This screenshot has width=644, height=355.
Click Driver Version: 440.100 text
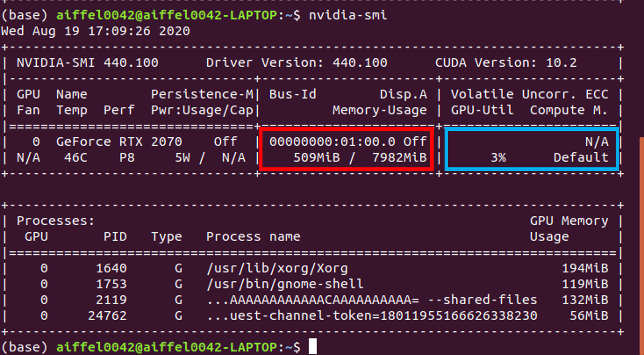[x=297, y=63]
